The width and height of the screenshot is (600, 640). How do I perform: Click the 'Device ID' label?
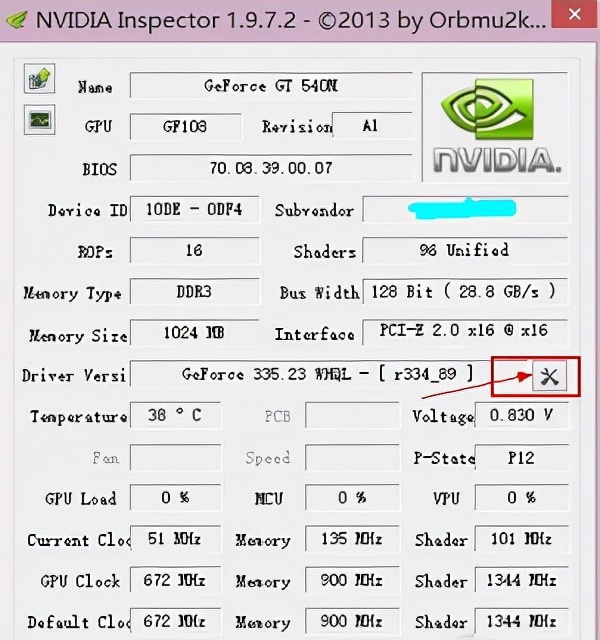[88, 211]
